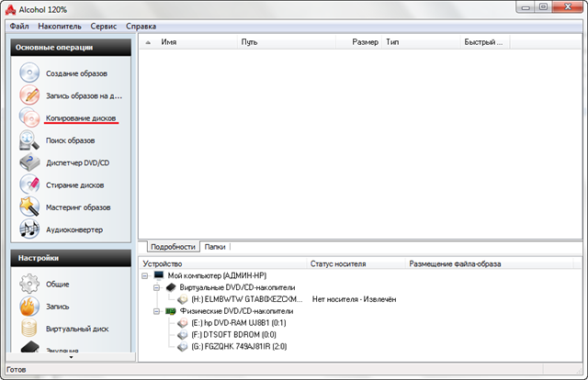Open Аудиоконвертер link
Screen dimensions: 588x380
tap(74, 229)
